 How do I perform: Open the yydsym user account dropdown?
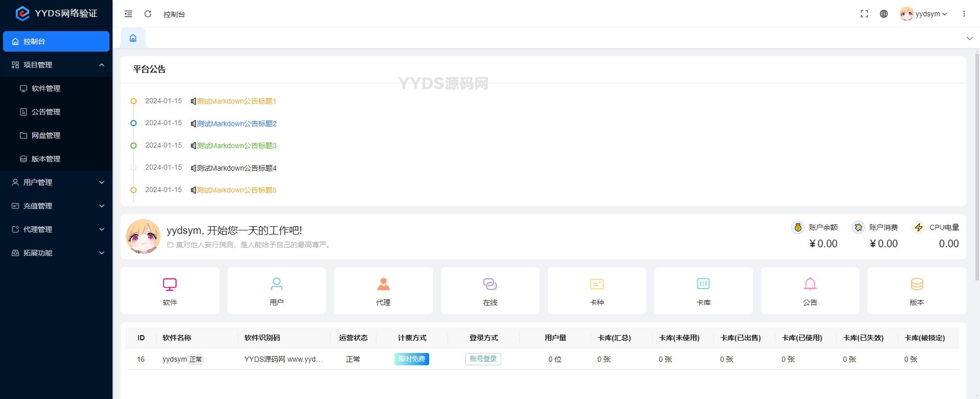coord(924,14)
